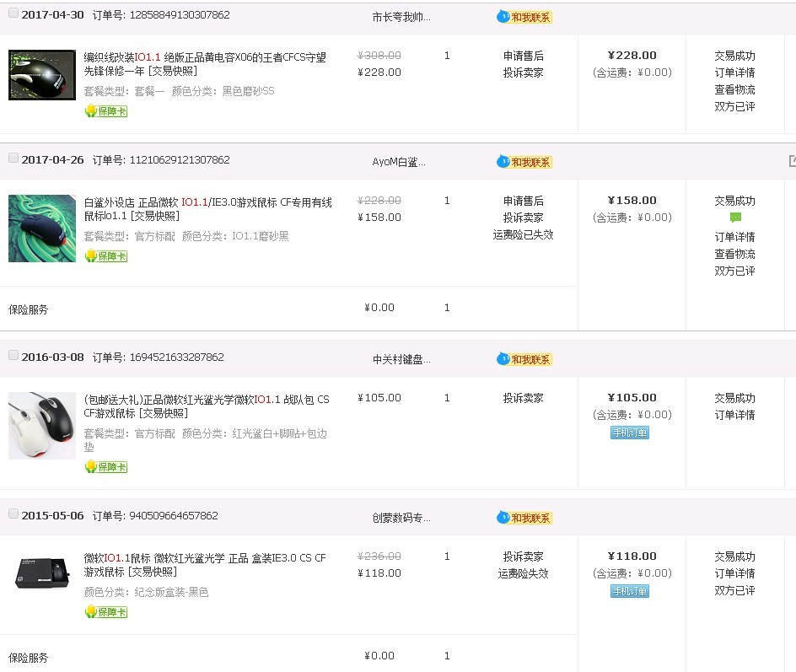The height and width of the screenshot is (672, 796).
Task: Select checkbox for order dated 2017-04-30
Action: click(x=13, y=13)
